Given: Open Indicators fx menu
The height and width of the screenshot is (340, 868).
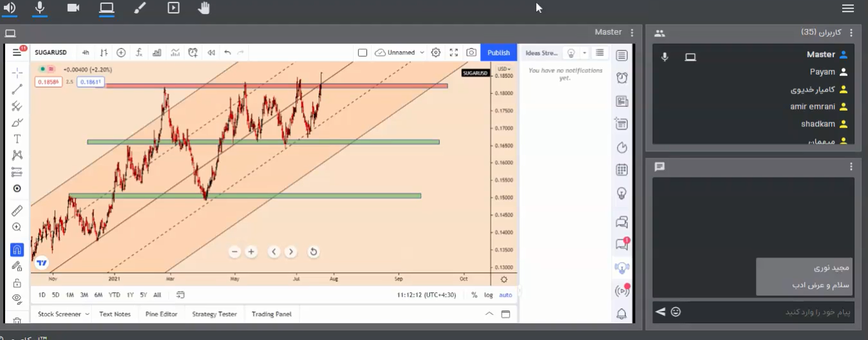Looking at the screenshot, I should coord(138,53).
